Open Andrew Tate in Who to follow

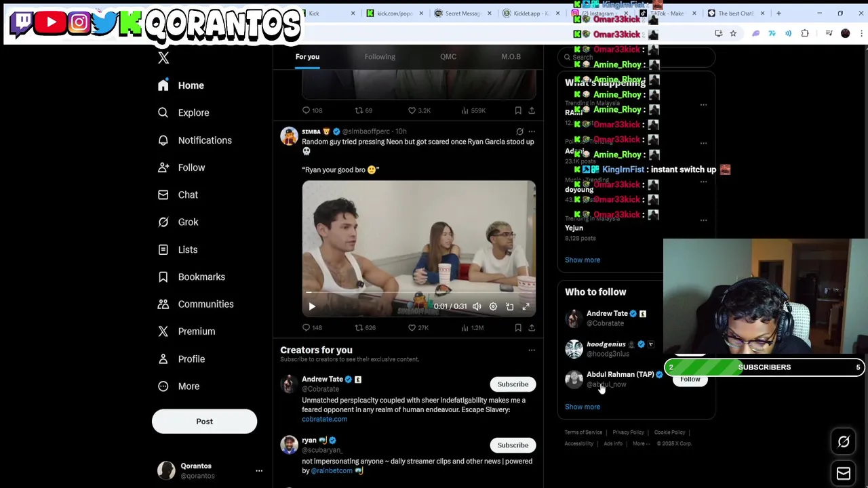point(607,314)
